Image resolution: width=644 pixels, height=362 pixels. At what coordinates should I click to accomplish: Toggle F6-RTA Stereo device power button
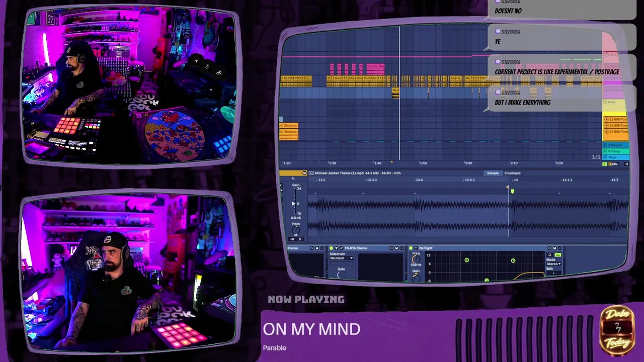pyautogui.click(x=331, y=248)
